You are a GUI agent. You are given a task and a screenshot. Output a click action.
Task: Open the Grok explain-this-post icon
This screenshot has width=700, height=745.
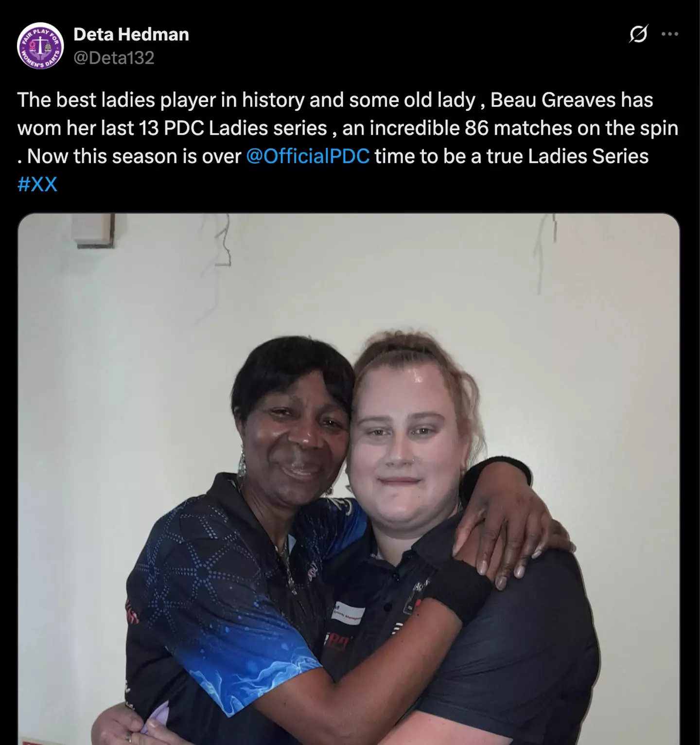point(638,34)
